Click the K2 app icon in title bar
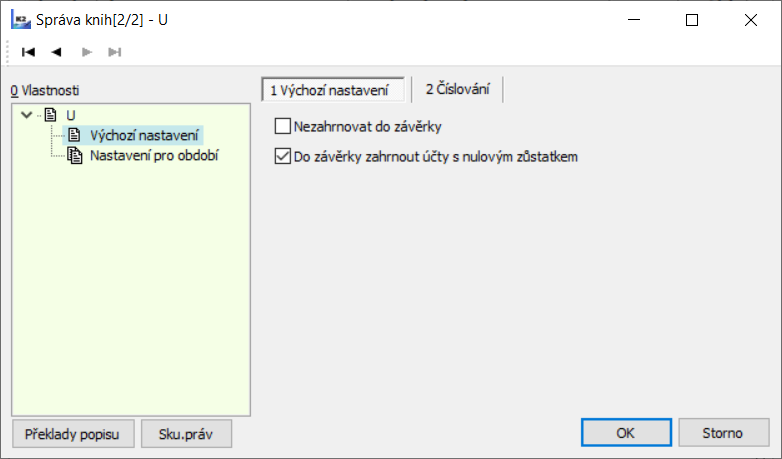 [x=19, y=20]
